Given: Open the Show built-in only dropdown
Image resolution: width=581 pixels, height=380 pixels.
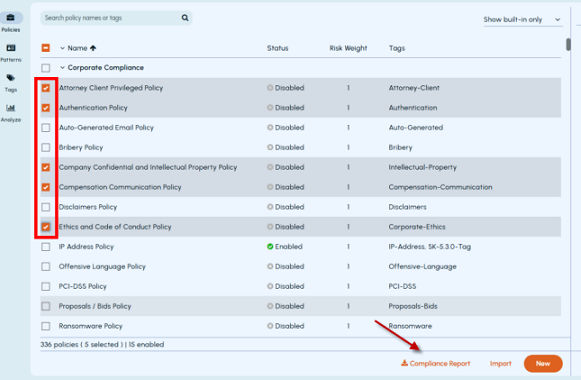Looking at the screenshot, I should pyautogui.click(x=522, y=20).
